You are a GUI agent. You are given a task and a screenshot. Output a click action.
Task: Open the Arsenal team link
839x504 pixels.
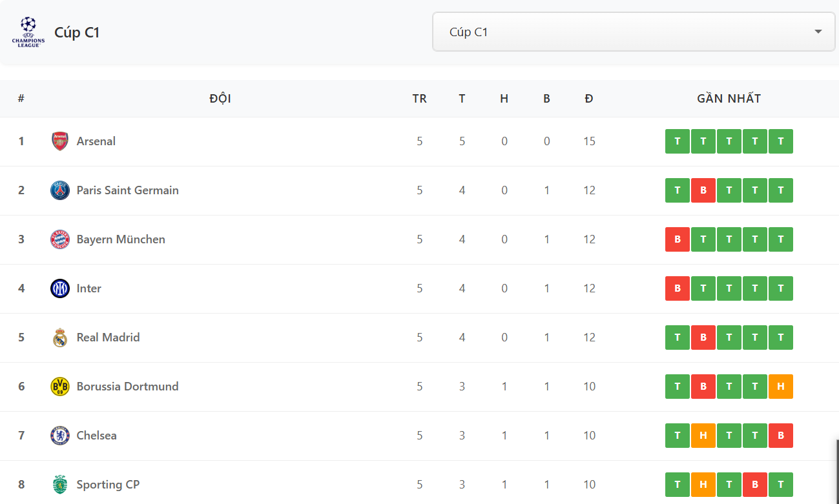coord(96,141)
